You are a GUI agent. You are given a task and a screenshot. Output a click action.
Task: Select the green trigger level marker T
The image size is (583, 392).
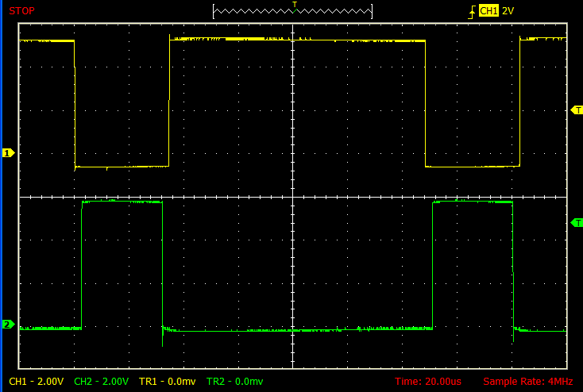(x=577, y=222)
